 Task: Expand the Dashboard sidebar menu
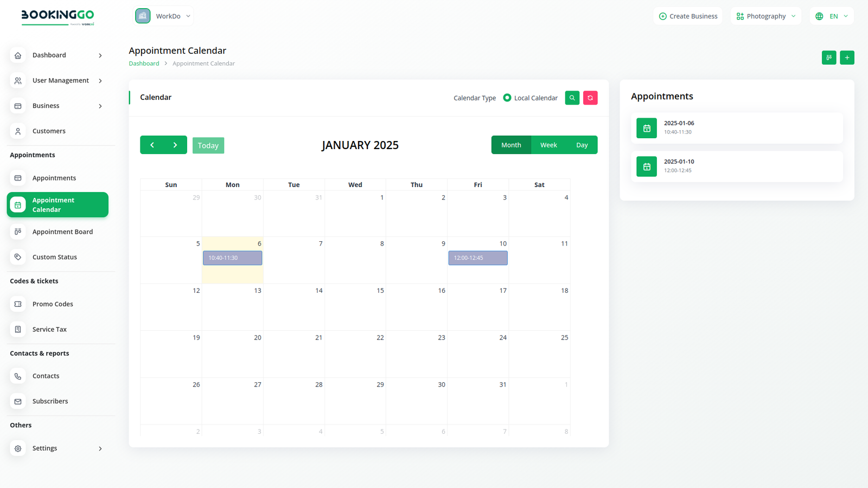(57, 55)
